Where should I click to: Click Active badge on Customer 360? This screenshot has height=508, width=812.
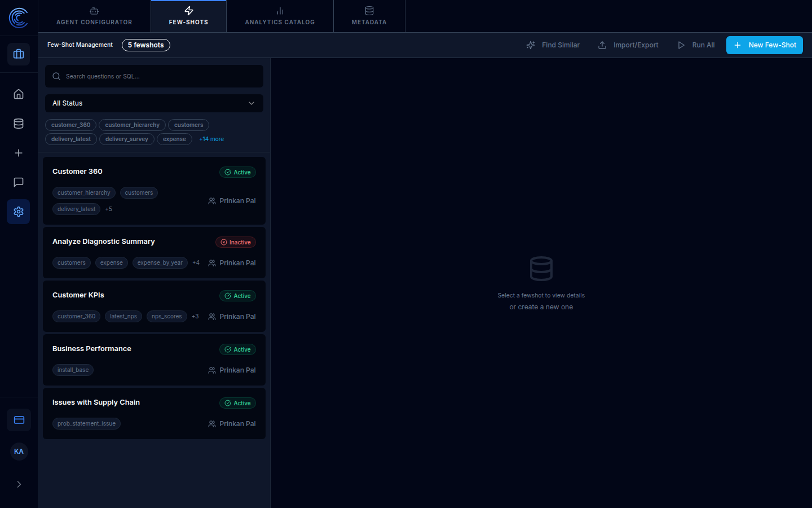pos(237,173)
